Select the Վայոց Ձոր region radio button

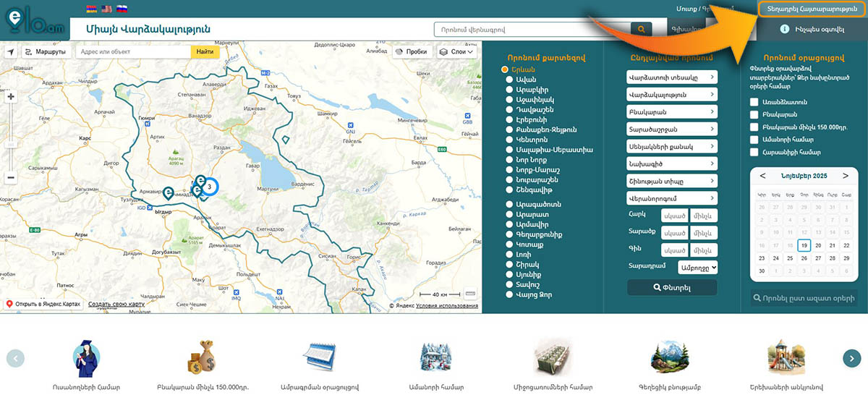(509, 294)
